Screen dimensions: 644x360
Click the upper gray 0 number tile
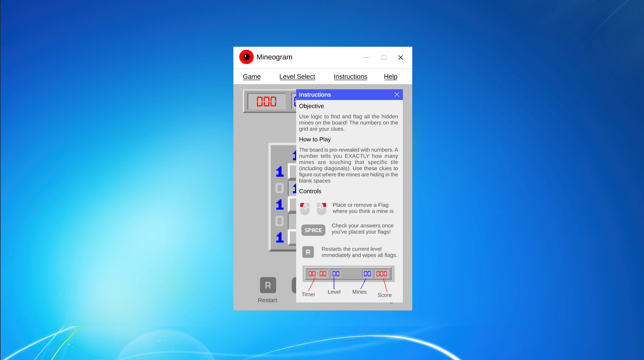(279, 188)
